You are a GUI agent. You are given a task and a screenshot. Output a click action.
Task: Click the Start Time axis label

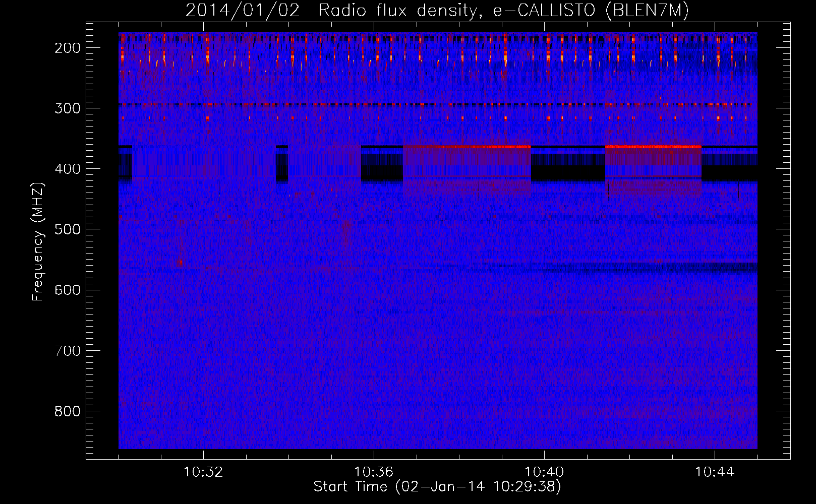(437, 487)
